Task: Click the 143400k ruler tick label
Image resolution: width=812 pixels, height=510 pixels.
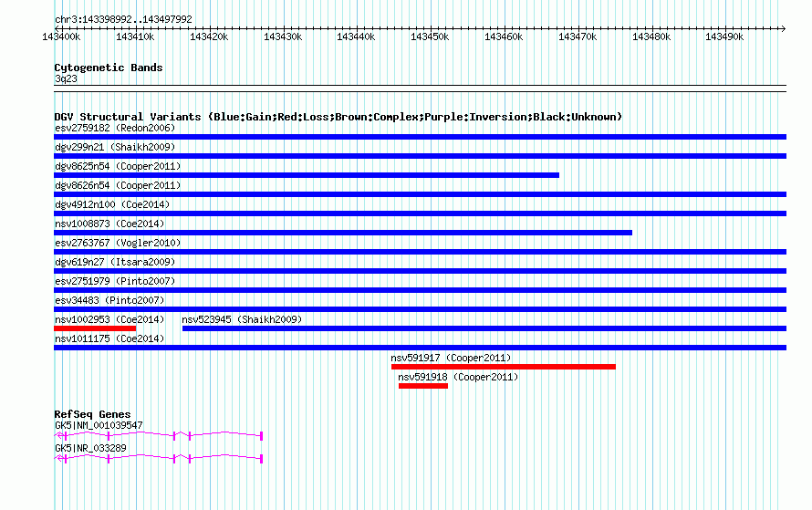Action: 61,36
